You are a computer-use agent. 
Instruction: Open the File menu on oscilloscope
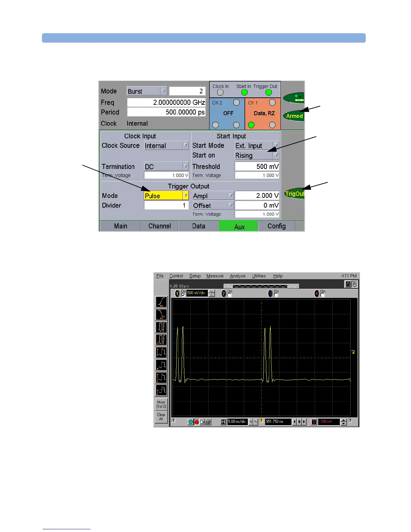point(160,276)
